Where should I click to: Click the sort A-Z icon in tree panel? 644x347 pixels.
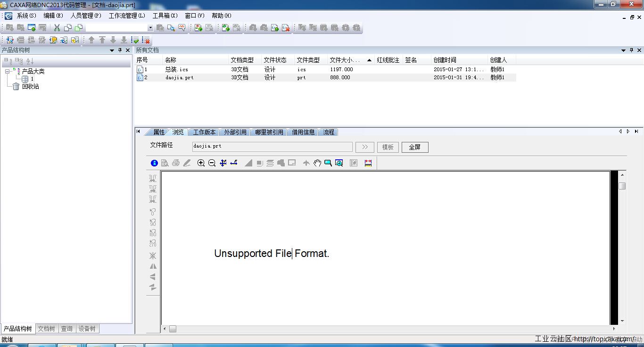30,61
